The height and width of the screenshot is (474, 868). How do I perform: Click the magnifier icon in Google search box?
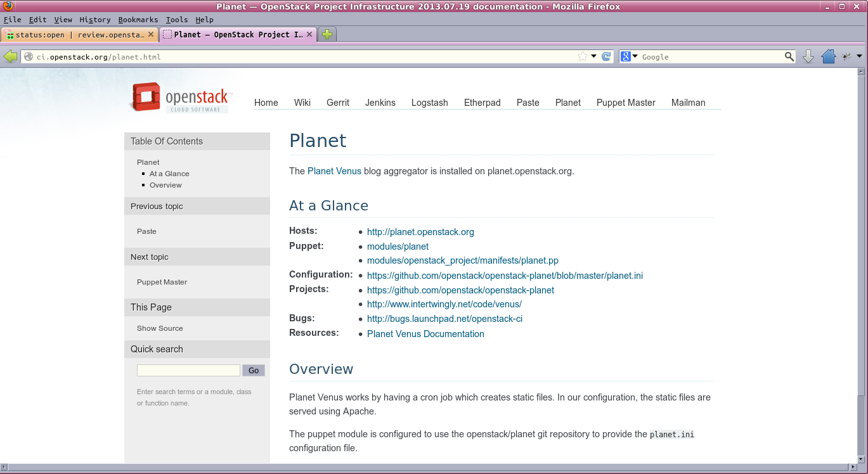(789, 56)
